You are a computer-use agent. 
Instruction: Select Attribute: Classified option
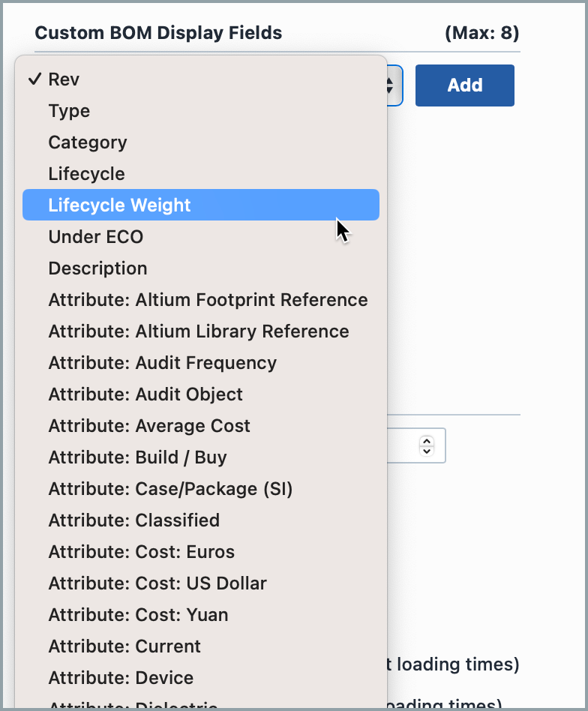coord(133,520)
